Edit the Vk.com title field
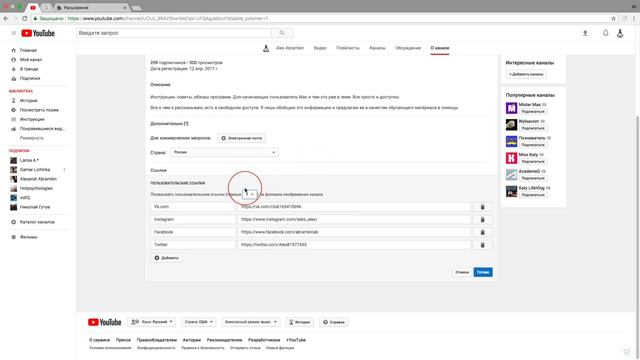The height and width of the screenshot is (360, 640). click(193, 207)
